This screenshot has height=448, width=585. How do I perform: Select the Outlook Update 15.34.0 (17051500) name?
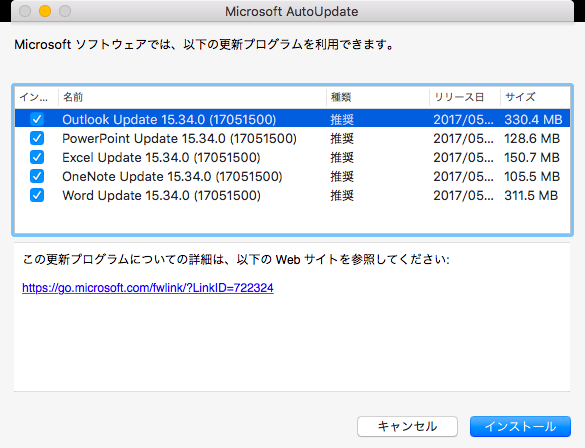click(x=169, y=119)
